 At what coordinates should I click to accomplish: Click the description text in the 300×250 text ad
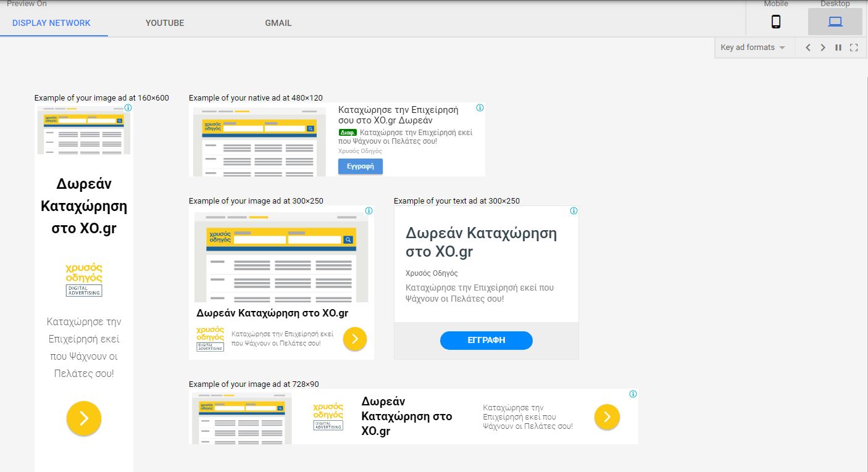pos(480,293)
